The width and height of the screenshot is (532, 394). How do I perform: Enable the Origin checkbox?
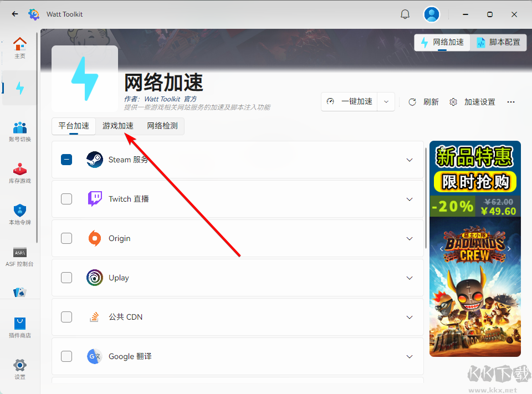(66, 238)
